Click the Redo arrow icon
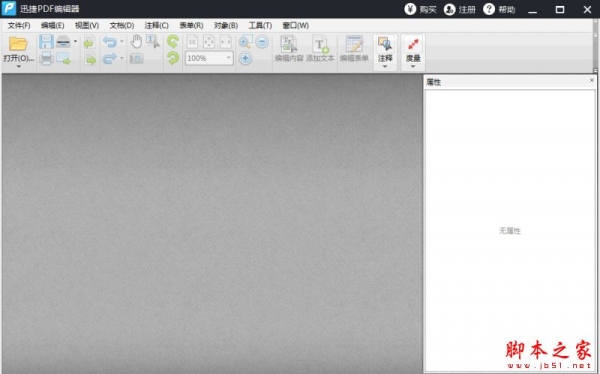 pyautogui.click(x=110, y=59)
